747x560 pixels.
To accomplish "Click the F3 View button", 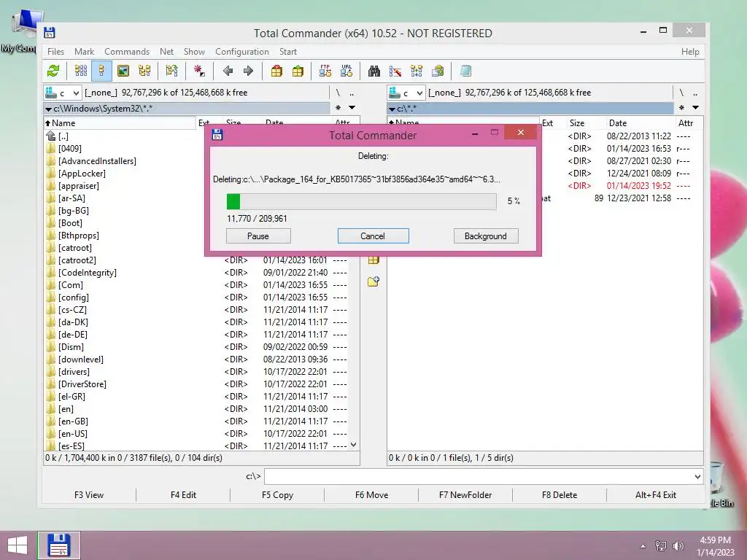I will pos(89,495).
